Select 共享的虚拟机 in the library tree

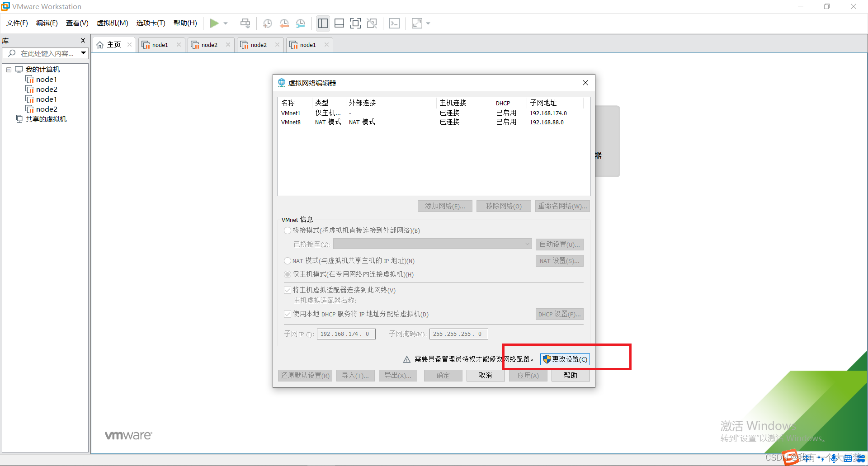(46, 119)
